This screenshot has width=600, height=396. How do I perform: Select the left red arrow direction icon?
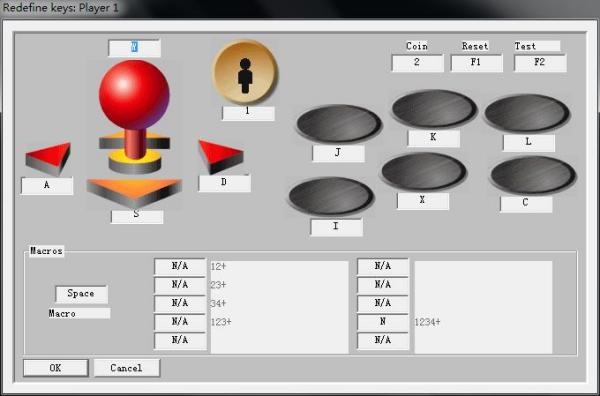click(x=49, y=158)
